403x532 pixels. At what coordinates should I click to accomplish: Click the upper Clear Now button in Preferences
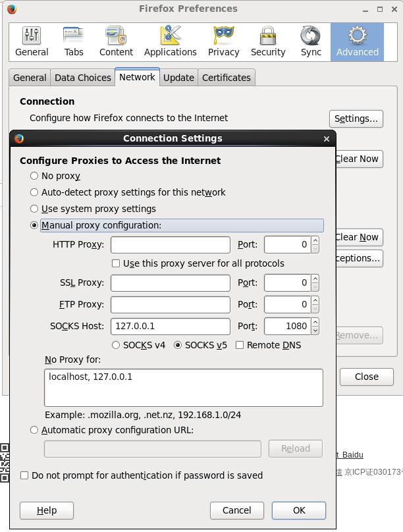[360, 159]
